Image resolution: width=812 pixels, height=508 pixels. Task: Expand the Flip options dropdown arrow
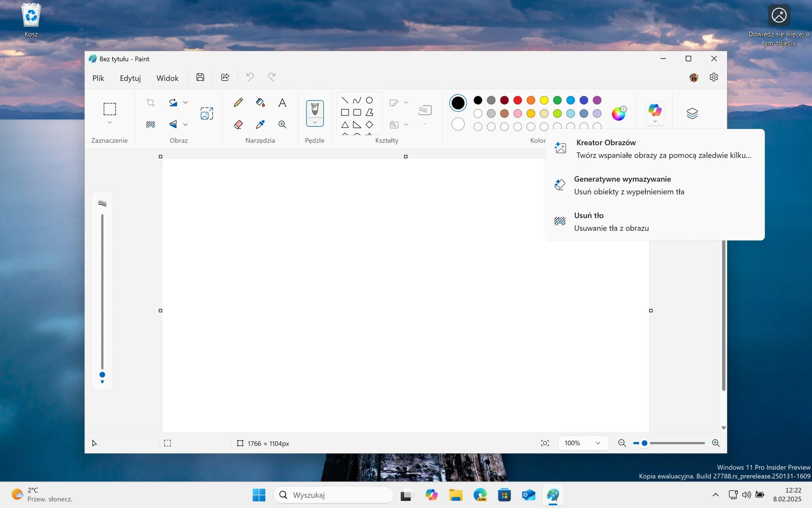pyautogui.click(x=185, y=124)
